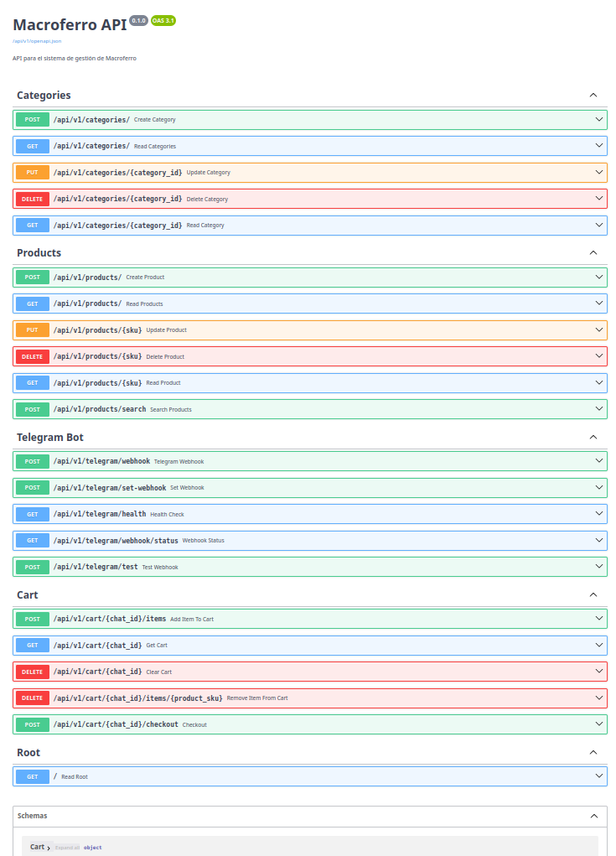The width and height of the screenshot is (616, 856).
Task: Expand Read Categories chevron arrow
Action: click(599, 146)
